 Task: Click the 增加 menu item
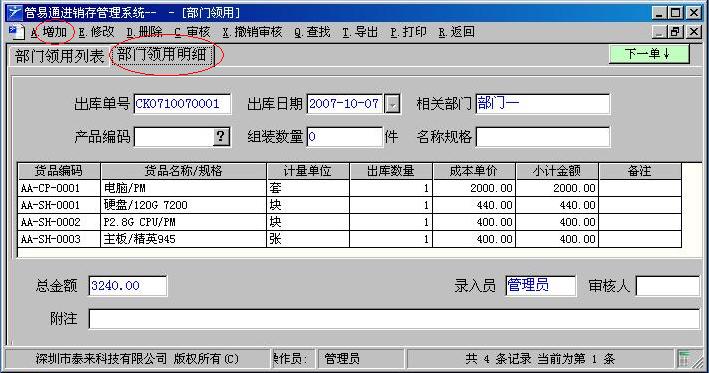click(49, 32)
